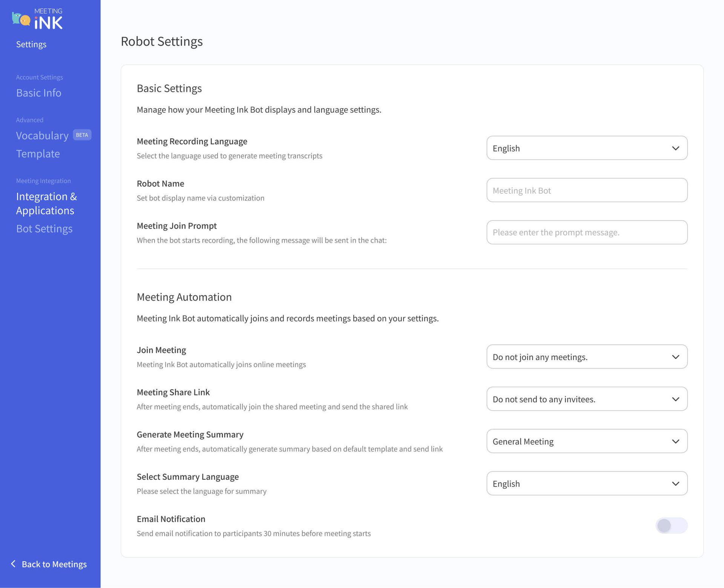This screenshot has height=588, width=724.
Task: Click Back to Meetings link
Action: (x=54, y=564)
